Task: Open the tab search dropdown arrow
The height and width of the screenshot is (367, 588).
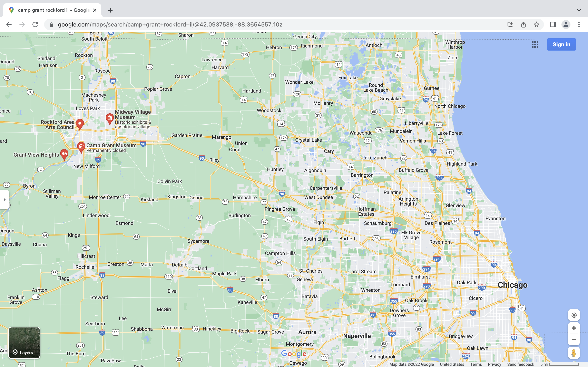Action: coord(579,10)
